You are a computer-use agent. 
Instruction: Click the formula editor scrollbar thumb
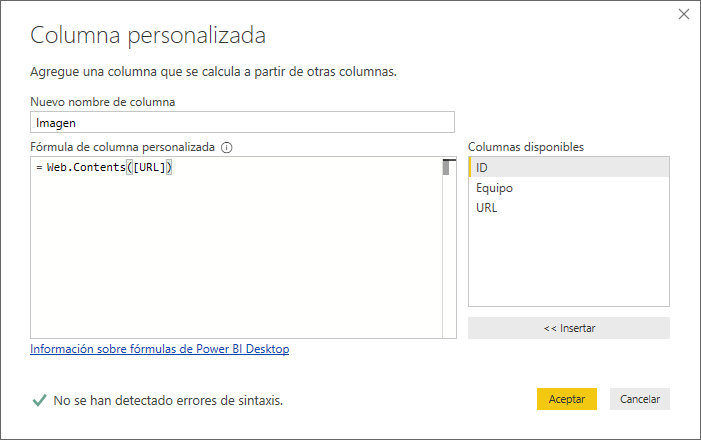coord(448,167)
